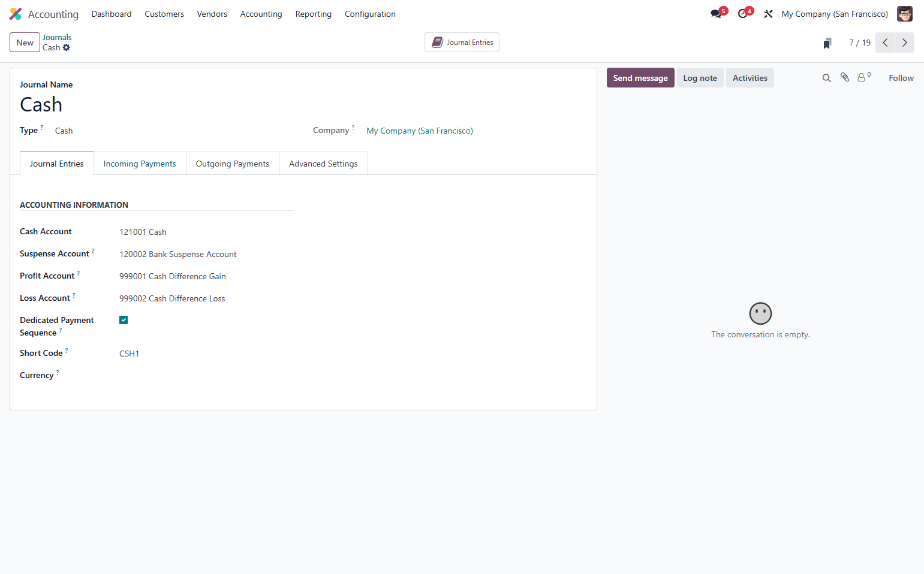The width and height of the screenshot is (924, 574).
Task: Click the empty Currency field
Action: click(206, 376)
